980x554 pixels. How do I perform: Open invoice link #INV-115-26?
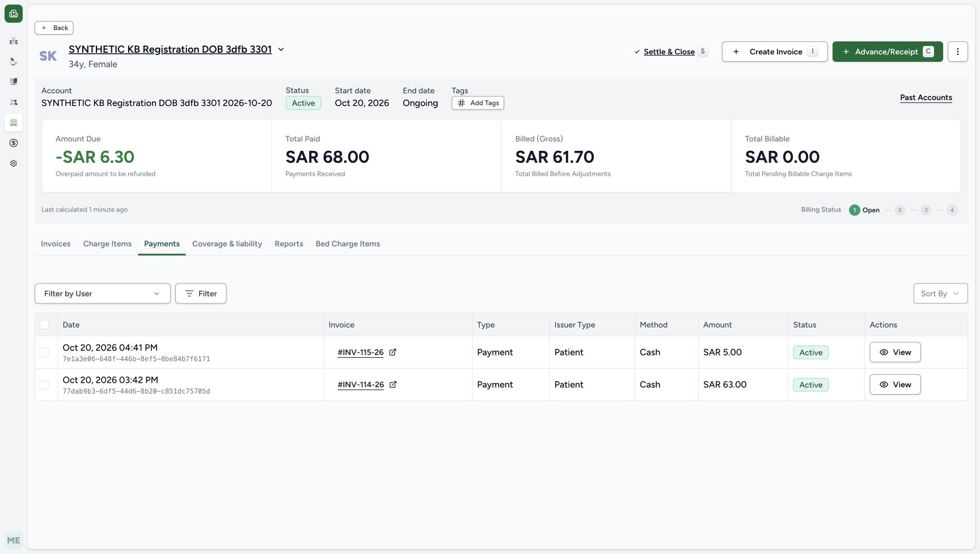(x=360, y=352)
